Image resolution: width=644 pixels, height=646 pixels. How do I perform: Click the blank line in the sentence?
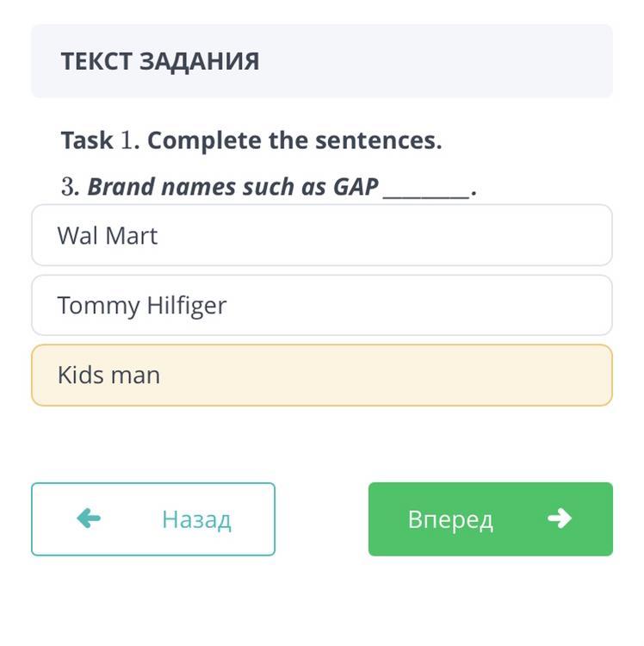pyautogui.click(x=426, y=187)
